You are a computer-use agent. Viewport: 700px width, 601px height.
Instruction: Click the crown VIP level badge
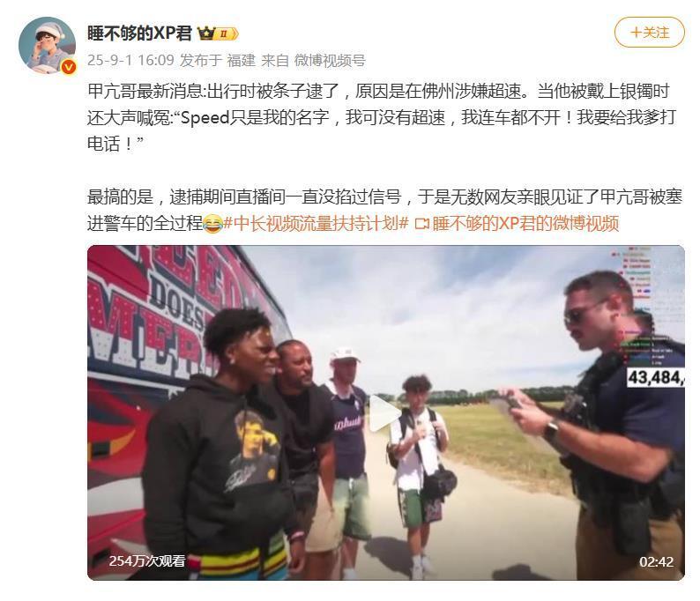click(218, 33)
